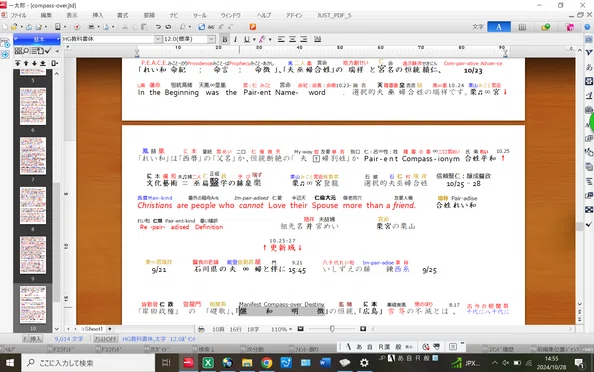Toggle bold formatting button
The image size is (594, 372).
pyautogui.click(x=225, y=39)
